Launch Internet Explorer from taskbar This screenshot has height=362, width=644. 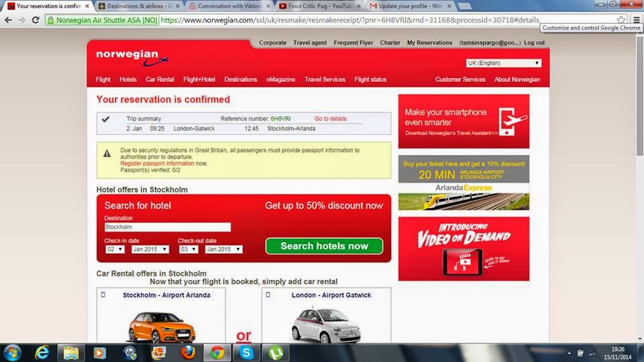tap(42, 353)
